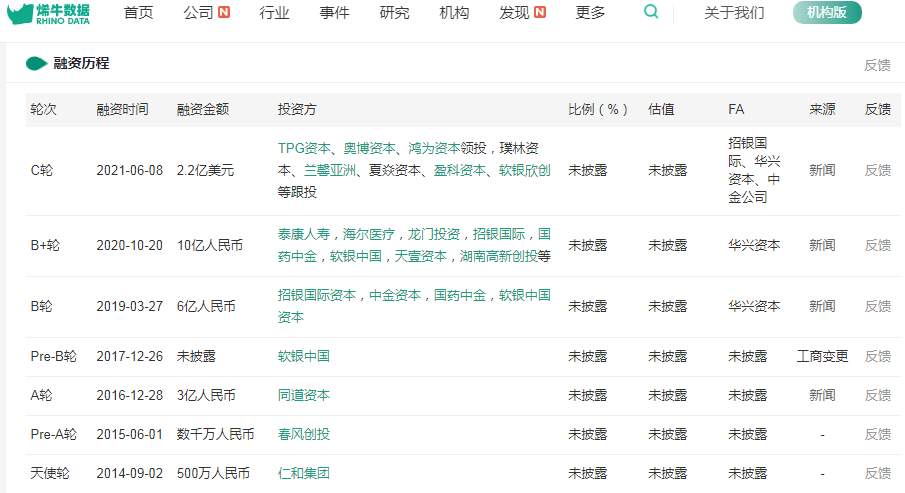Select the FA column header
The image size is (905, 493).
pyautogui.click(x=736, y=109)
